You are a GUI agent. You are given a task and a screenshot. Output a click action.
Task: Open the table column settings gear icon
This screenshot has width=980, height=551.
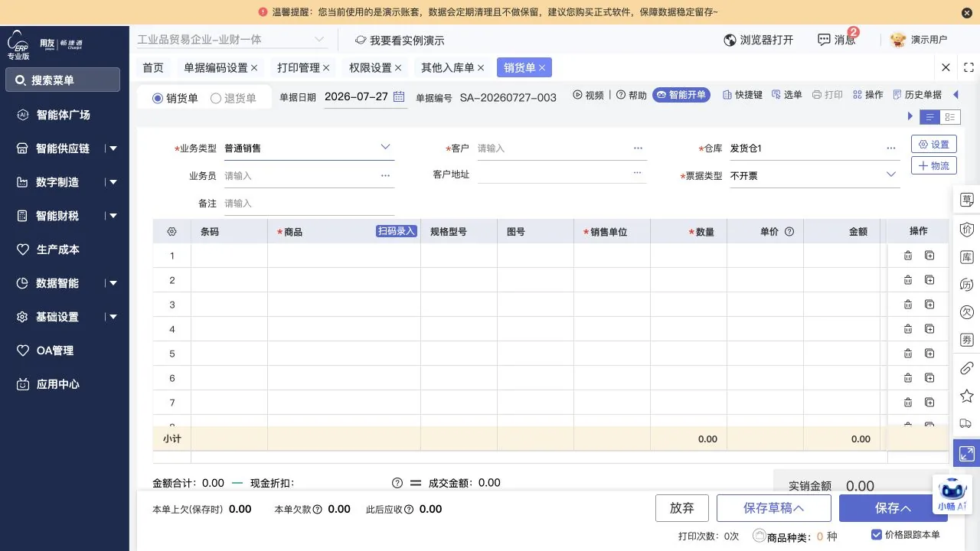tap(172, 231)
